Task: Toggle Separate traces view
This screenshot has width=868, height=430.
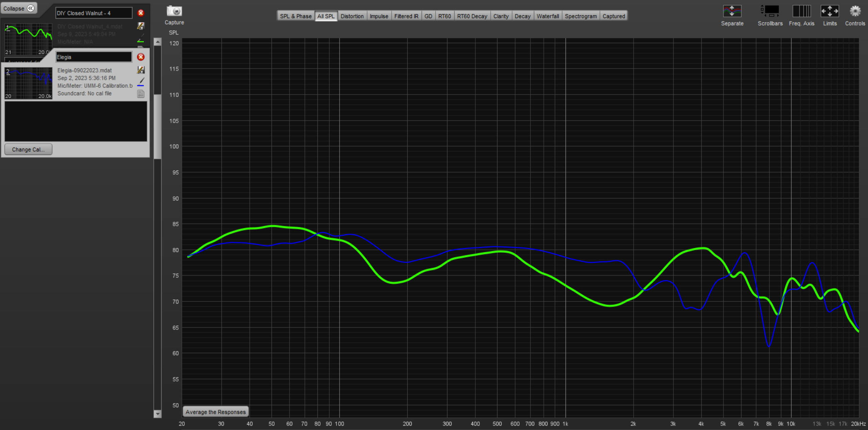Action: click(x=732, y=15)
